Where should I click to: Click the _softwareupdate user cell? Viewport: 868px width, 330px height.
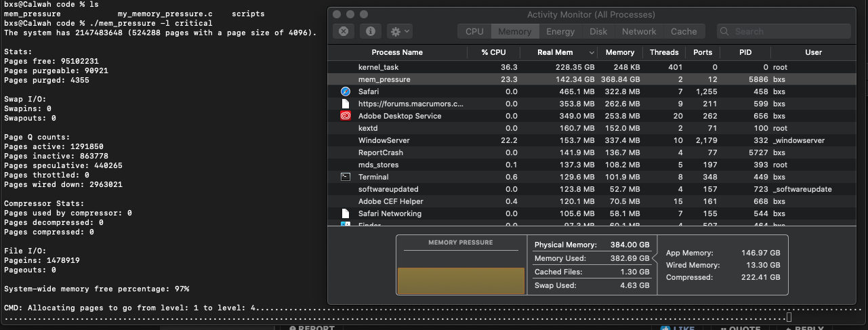click(802, 189)
